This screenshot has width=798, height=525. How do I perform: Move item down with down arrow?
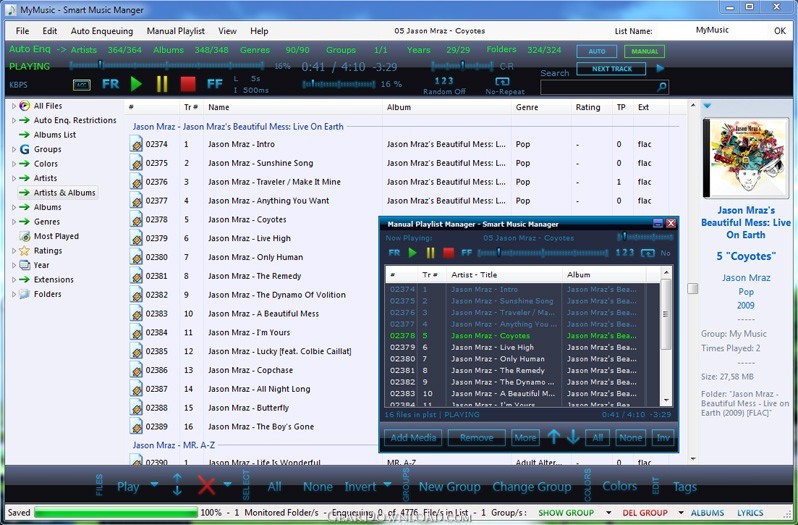[x=573, y=436]
